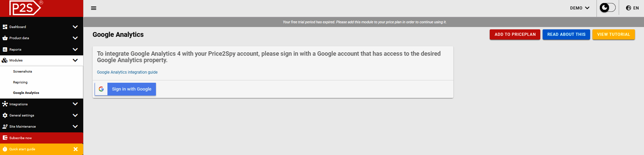
Task: Open the DEMO account dropdown
Action: point(580,8)
